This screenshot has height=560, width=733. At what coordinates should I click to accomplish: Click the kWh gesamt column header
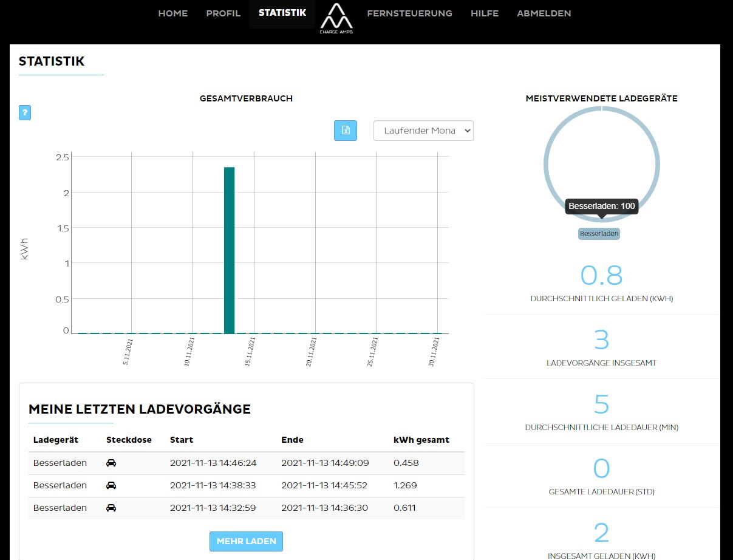(x=421, y=440)
